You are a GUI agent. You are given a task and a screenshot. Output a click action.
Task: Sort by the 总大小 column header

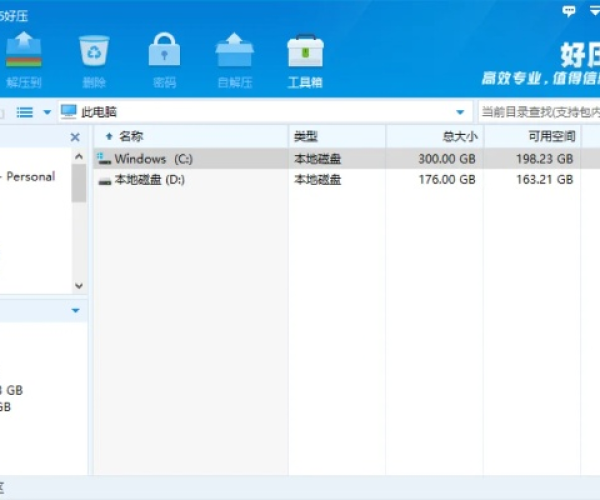pyautogui.click(x=435, y=136)
